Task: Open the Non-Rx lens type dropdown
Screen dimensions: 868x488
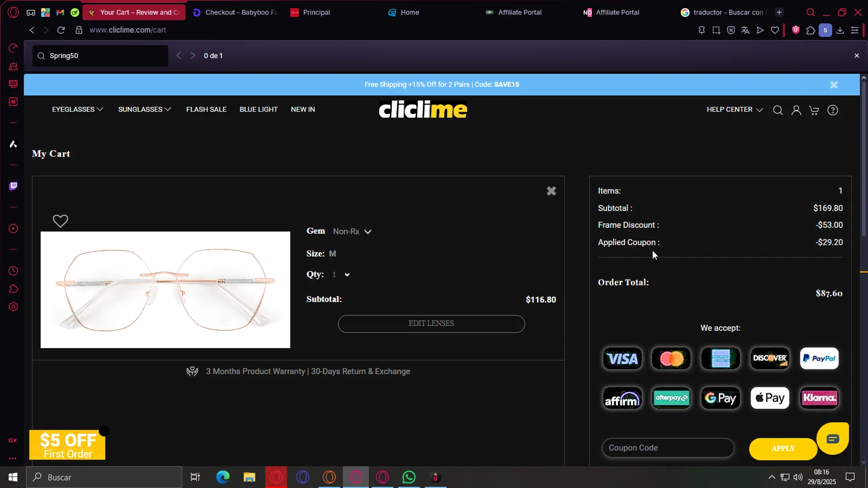Action: [x=352, y=231]
